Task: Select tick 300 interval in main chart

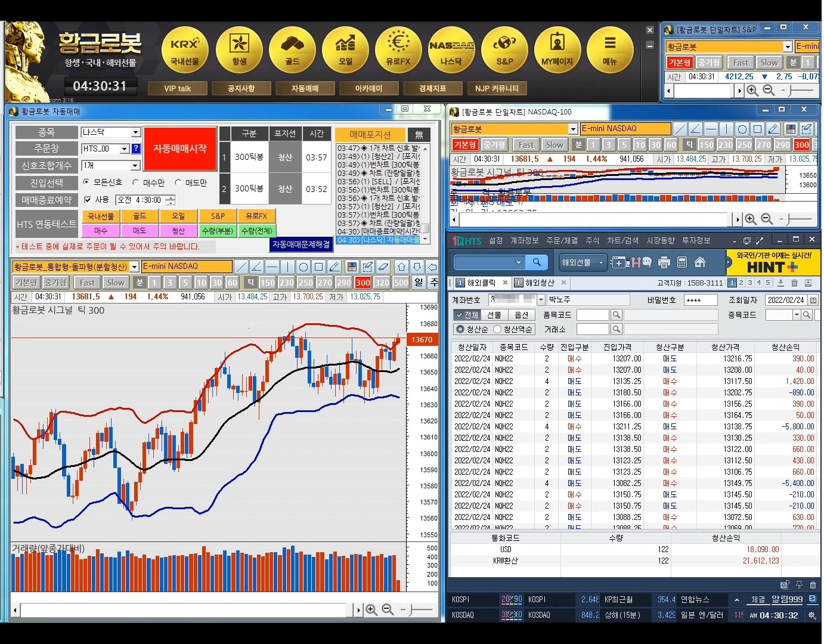Action: (363, 283)
